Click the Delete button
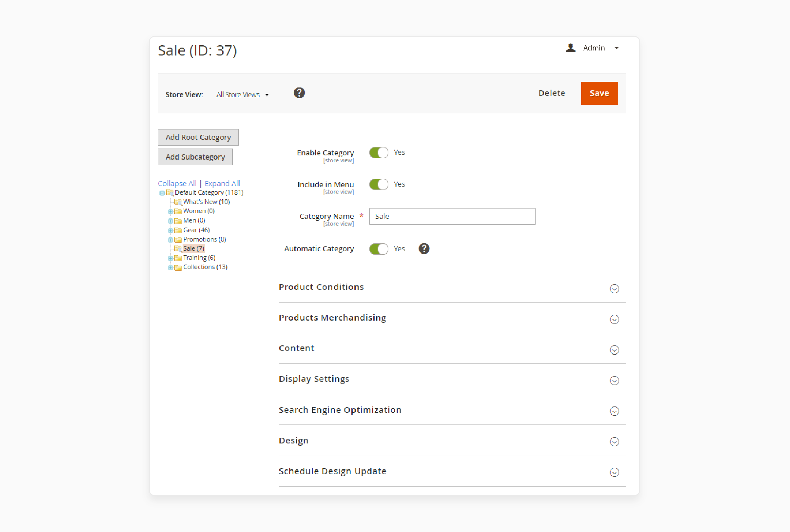This screenshot has width=790, height=532. (551, 93)
